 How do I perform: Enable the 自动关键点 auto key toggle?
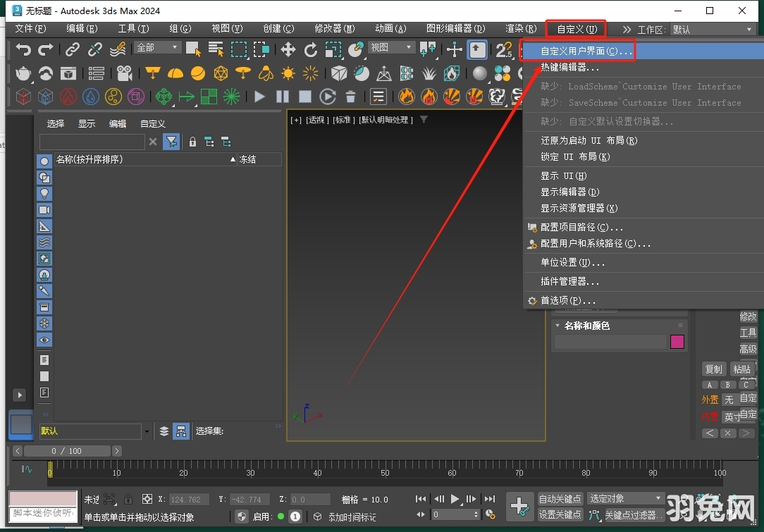[x=560, y=499]
